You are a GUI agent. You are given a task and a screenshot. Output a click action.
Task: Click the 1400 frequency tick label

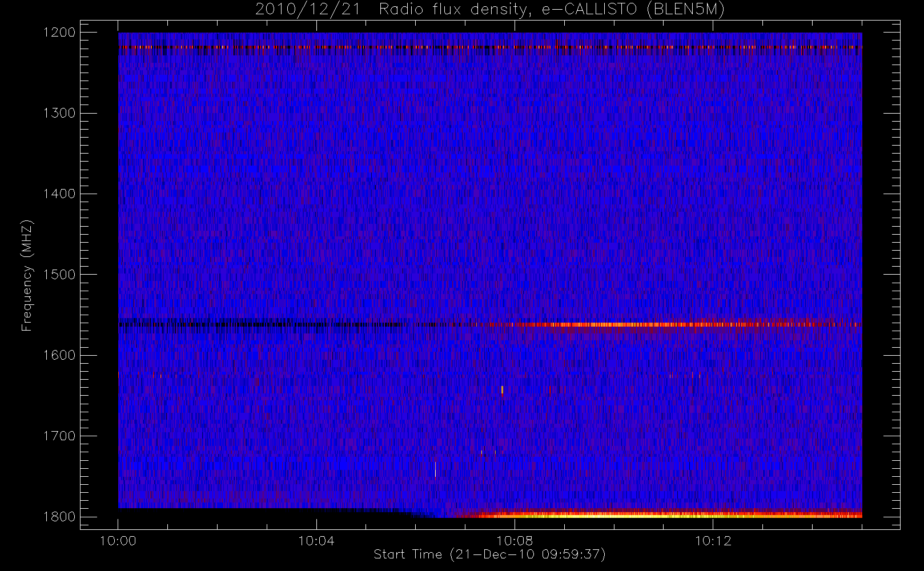[x=59, y=194]
